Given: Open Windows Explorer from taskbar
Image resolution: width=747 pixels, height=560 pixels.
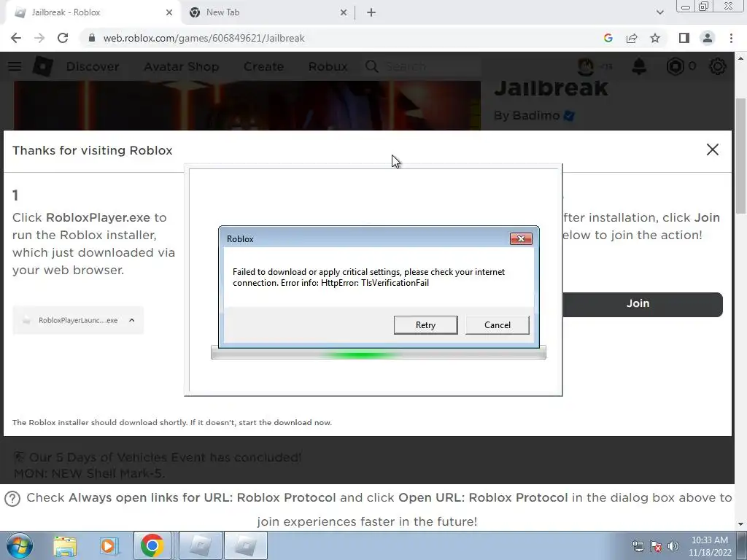Looking at the screenshot, I should (65, 546).
